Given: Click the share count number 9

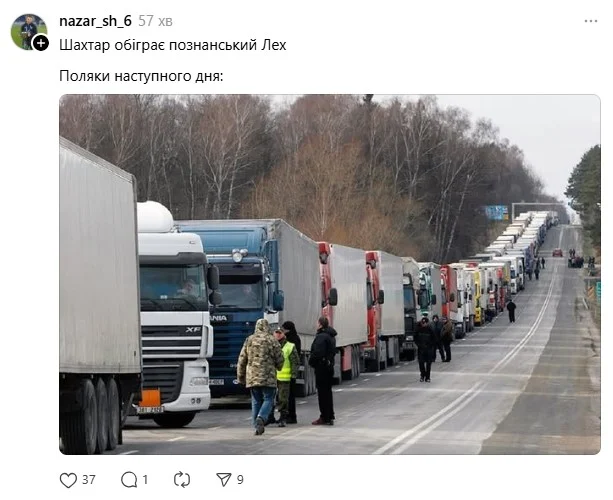Looking at the screenshot, I should [240, 480].
